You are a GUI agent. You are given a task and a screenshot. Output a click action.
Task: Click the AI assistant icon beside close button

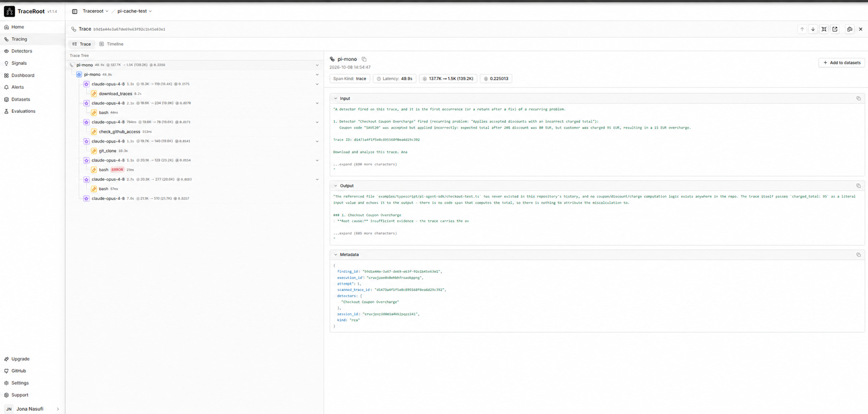pos(850,29)
